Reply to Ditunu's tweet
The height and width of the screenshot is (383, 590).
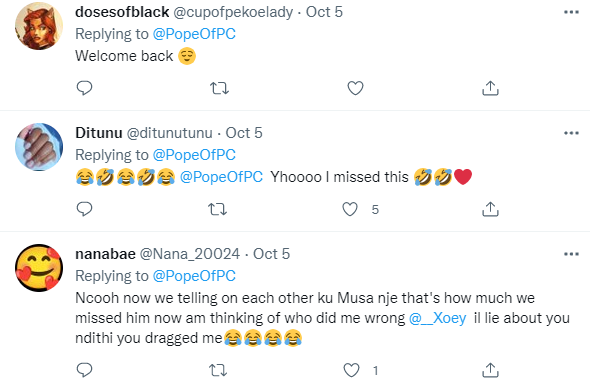pos(84,209)
